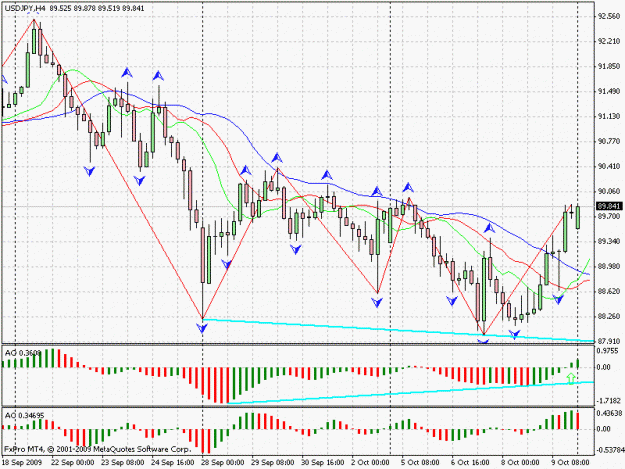The width and height of the screenshot is (625, 469).
Task: Select the 87.910 price axis label
Action: click(609, 341)
